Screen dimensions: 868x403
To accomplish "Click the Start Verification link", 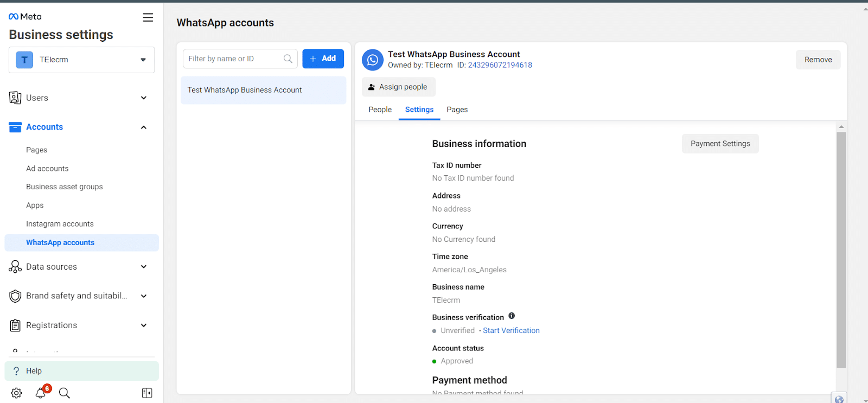I will (512, 330).
